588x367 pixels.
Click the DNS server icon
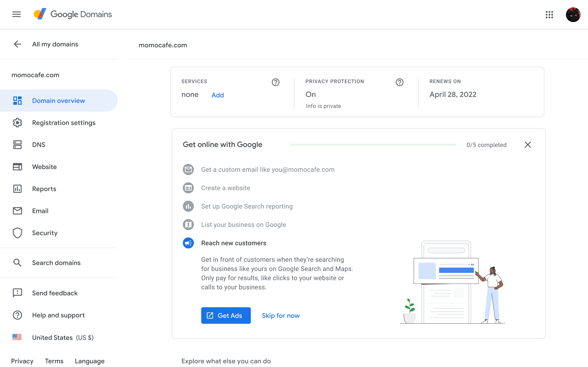pos(18,145)
